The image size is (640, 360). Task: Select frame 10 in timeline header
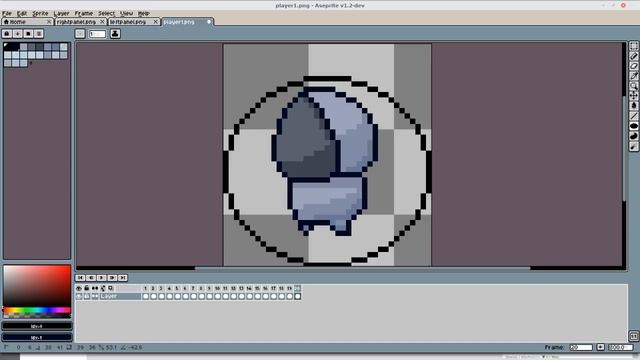217,288
